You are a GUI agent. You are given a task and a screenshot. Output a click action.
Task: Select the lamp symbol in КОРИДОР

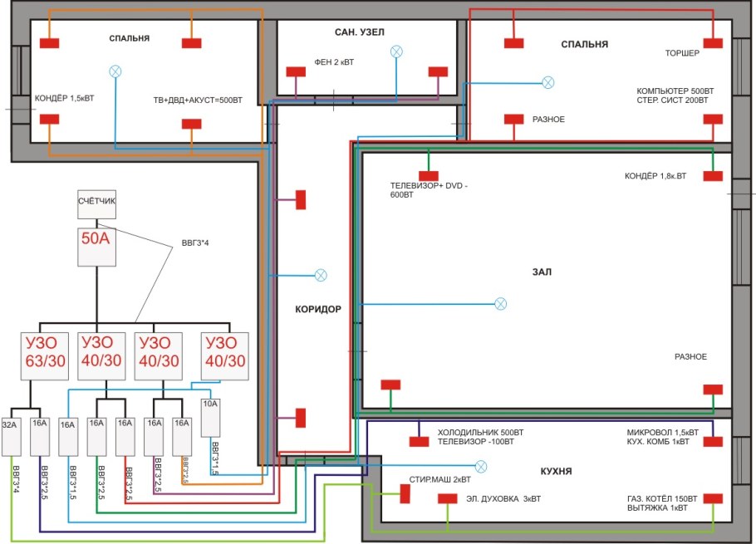(320, 275)
